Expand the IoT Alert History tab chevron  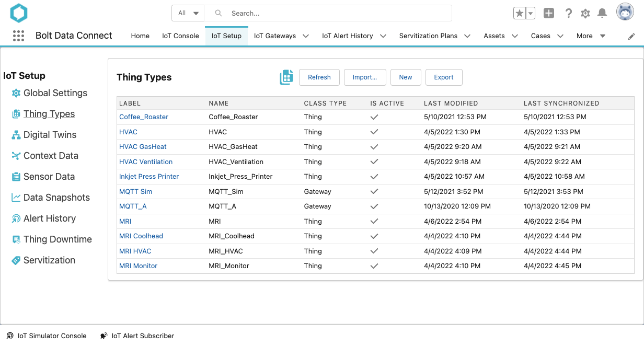[383, 36]
